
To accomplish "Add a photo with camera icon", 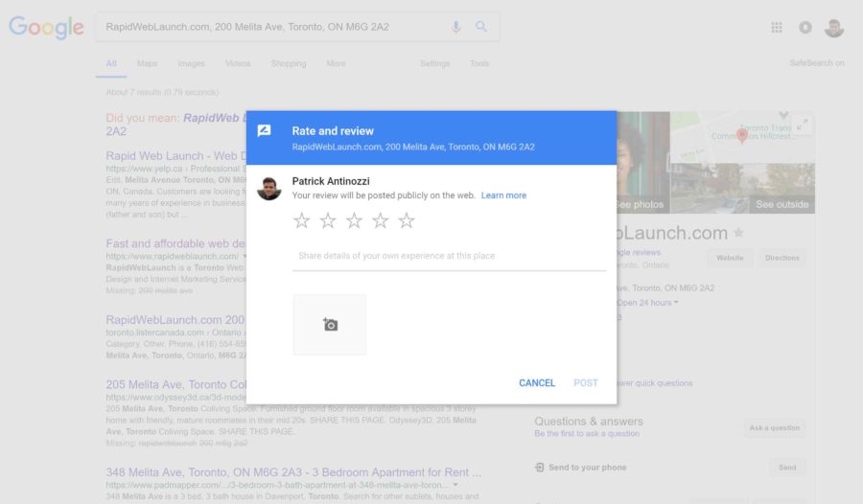I will tap(330, 325).
